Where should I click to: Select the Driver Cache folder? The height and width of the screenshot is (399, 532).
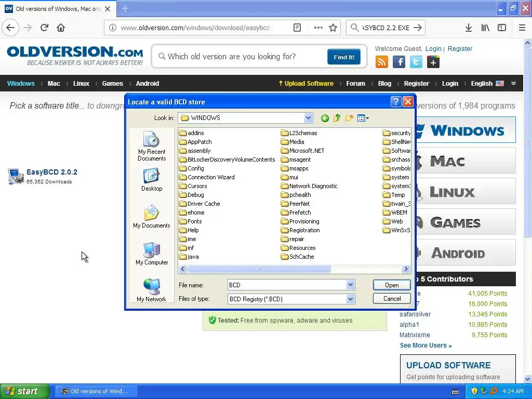tap(200, 204)
